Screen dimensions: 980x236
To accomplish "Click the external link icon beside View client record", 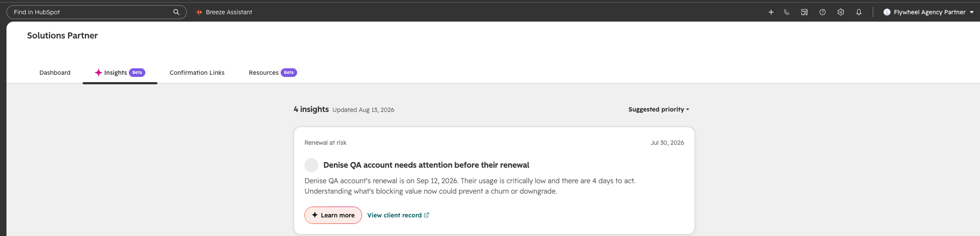I will tap(426, 215).
